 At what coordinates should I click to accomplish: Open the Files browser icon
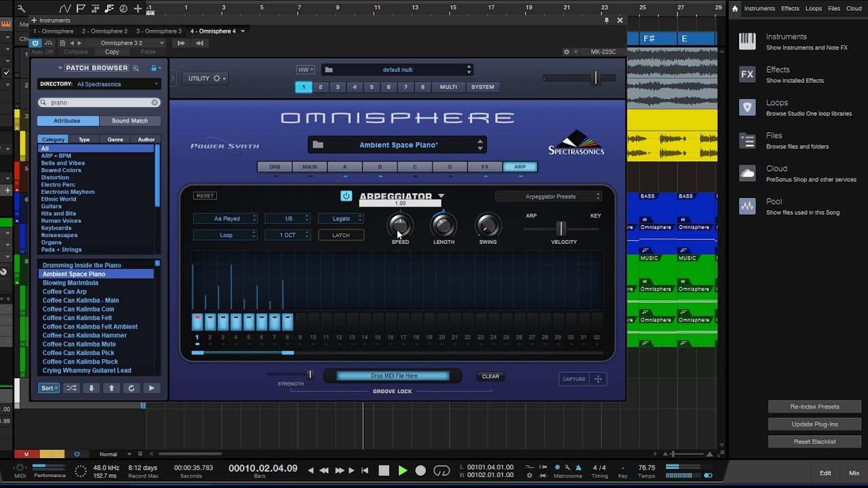[747, 140]
